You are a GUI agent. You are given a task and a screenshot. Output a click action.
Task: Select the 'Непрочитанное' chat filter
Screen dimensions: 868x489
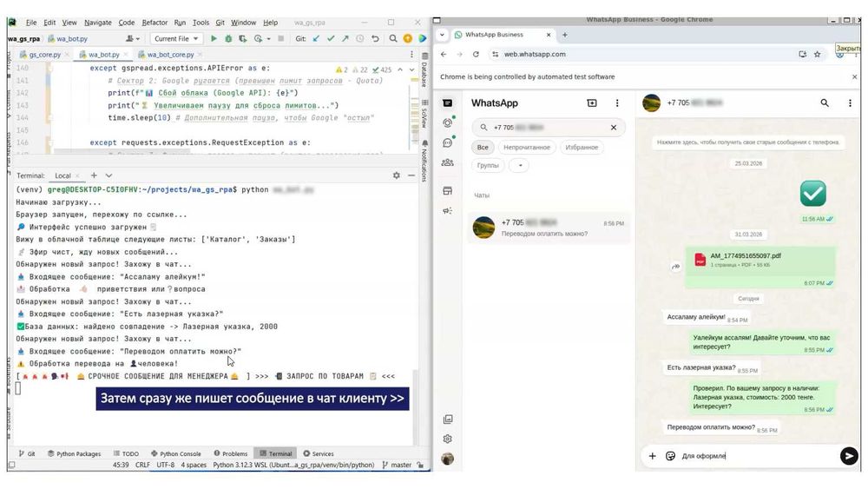point(527,148)
